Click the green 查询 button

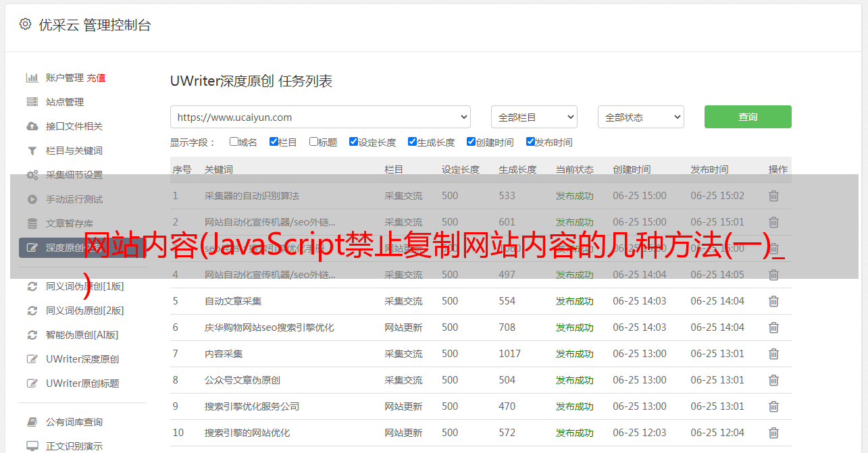(748, 117)
